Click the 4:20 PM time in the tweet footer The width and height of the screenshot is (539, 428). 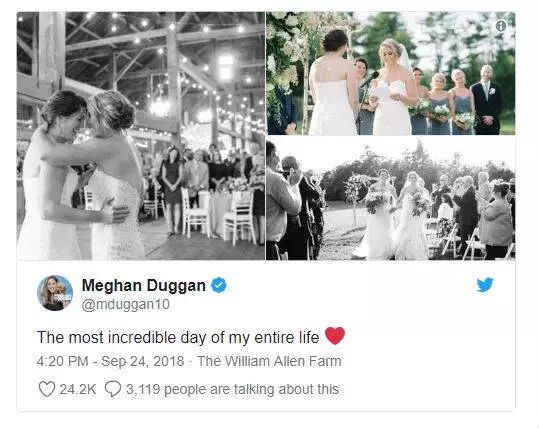62,361
